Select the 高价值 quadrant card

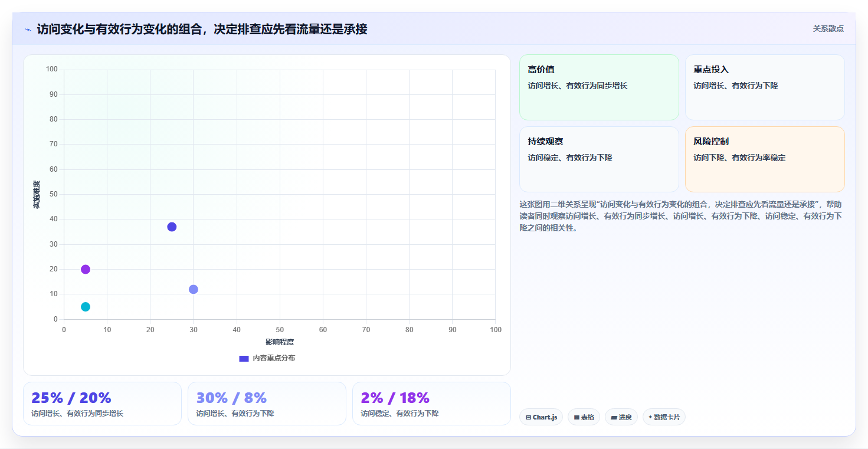click(599, 87)
